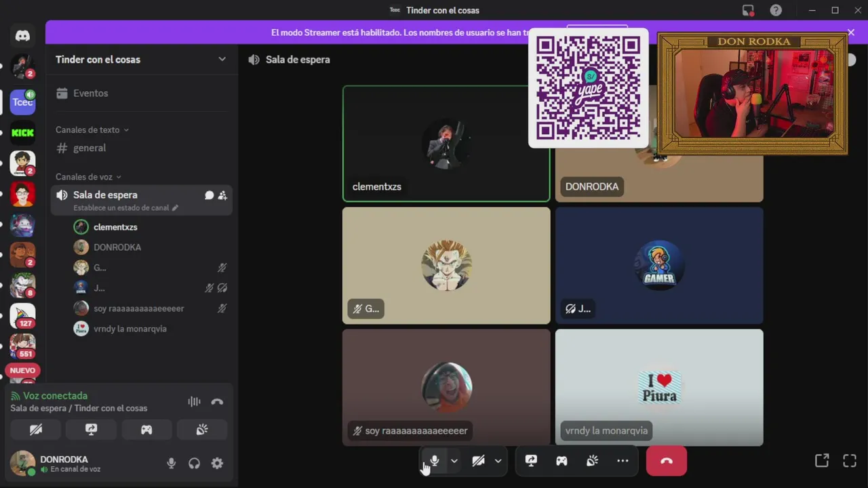Open Discord home direct messages icon

(x=22, y=37)
